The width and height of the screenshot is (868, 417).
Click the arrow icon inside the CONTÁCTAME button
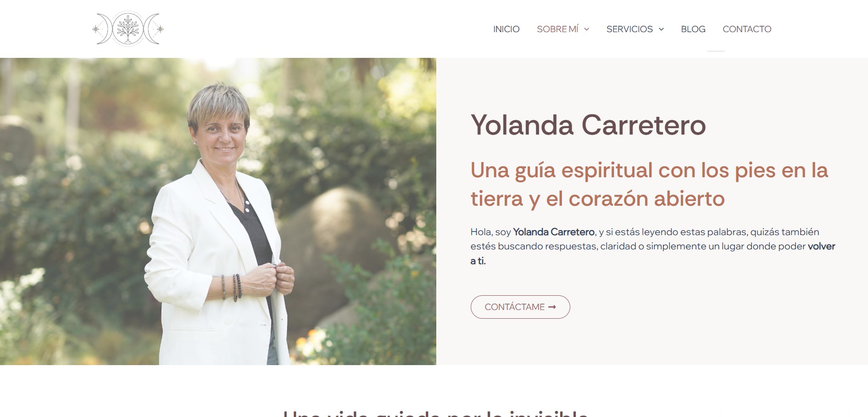click(552, 307)
